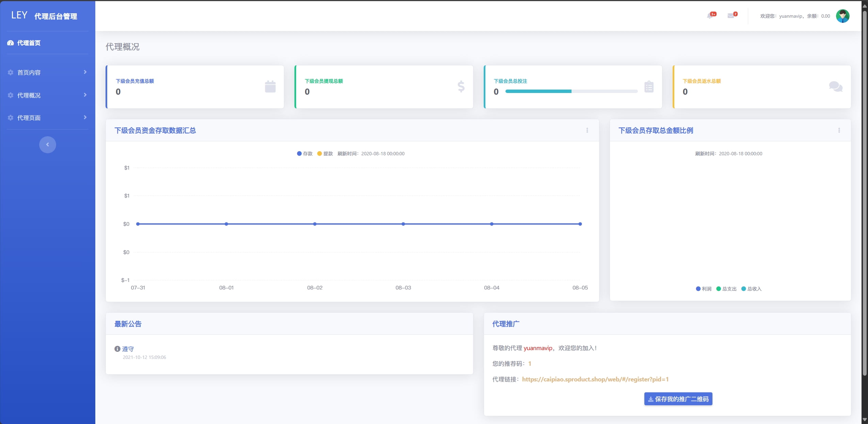Click the 下级会员总投注 progress bar
868x424 pixels.
tap(571, 91)
